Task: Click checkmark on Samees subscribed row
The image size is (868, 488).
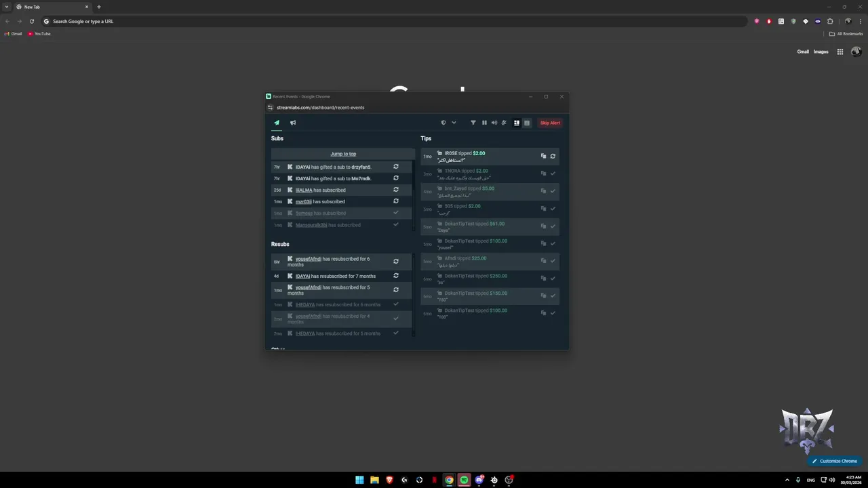Action: pyautogui.click(x=396, y=213)
